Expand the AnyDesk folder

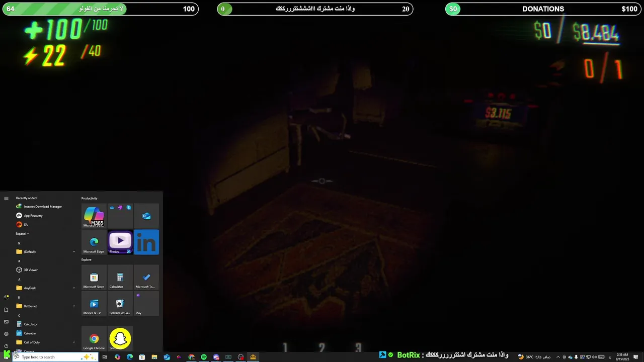click(45, 288)
